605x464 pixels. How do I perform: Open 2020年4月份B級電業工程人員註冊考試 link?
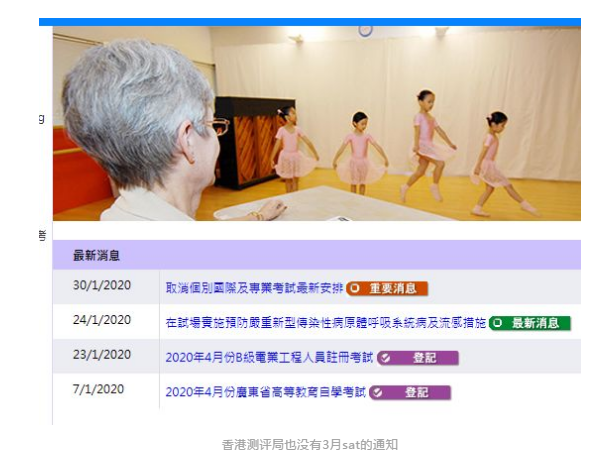tap(268, 357)
